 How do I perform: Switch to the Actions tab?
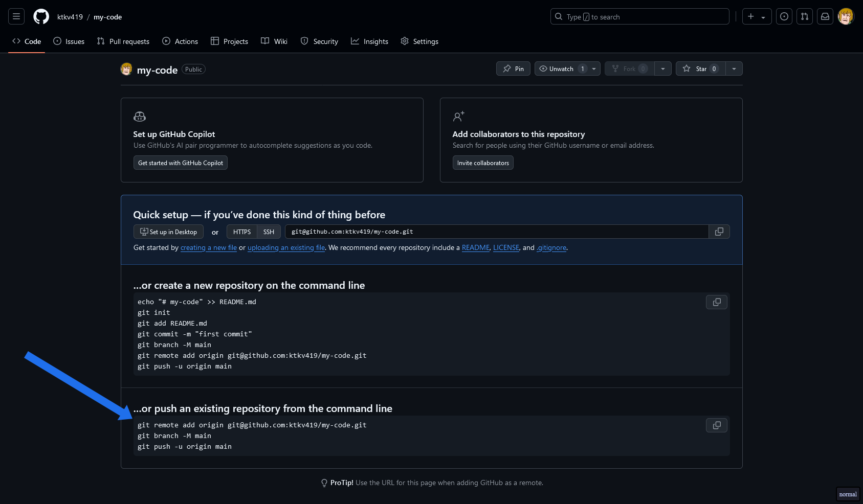(180, 41)
